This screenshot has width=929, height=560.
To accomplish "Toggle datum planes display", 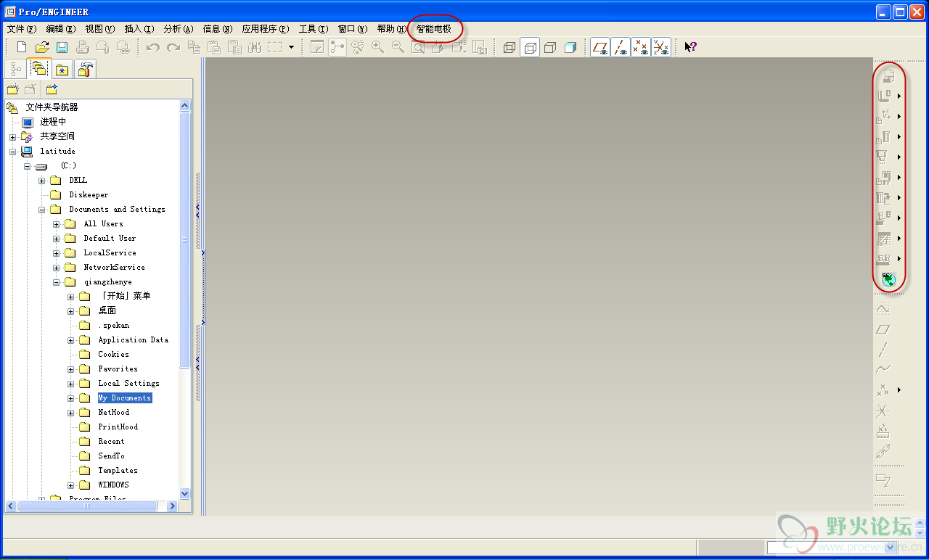I will (x=600, y=47).
